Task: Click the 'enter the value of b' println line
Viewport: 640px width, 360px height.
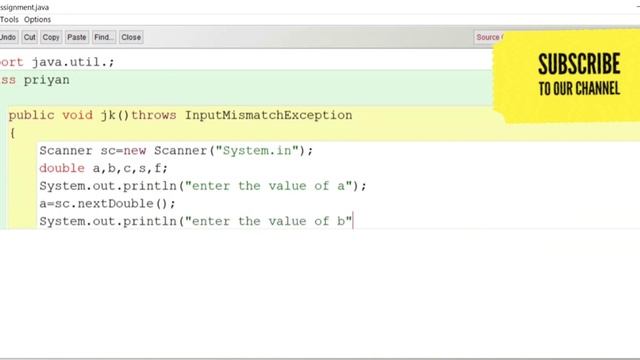Action: 196,221
